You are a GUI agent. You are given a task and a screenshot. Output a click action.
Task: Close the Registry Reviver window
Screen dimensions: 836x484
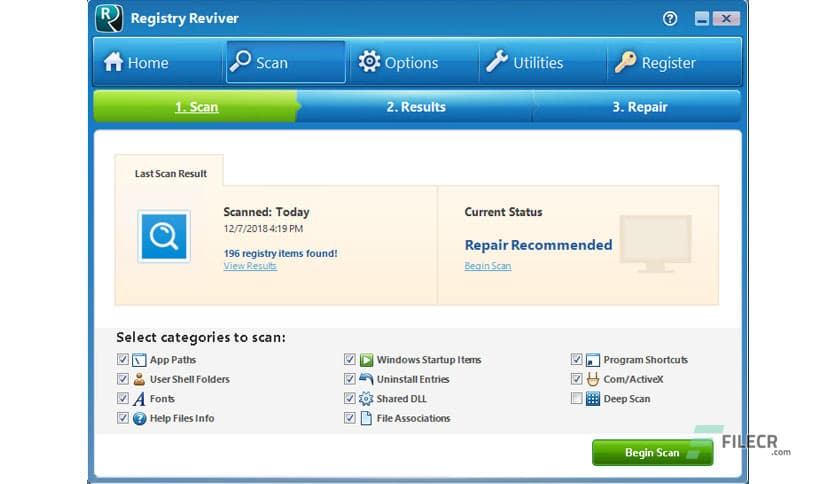(726, 19)
